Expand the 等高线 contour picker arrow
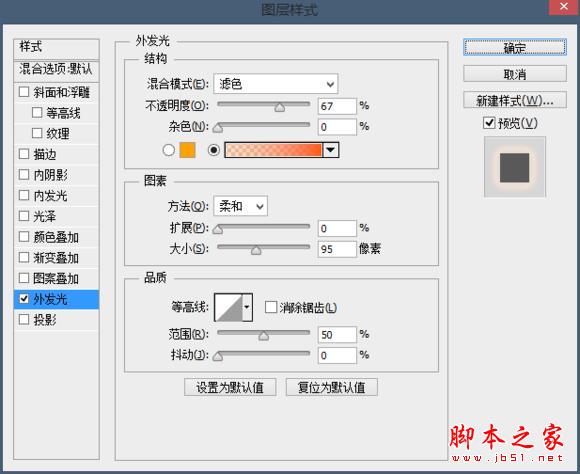Screen dimensions: 580x474 (x=247, y=307)
